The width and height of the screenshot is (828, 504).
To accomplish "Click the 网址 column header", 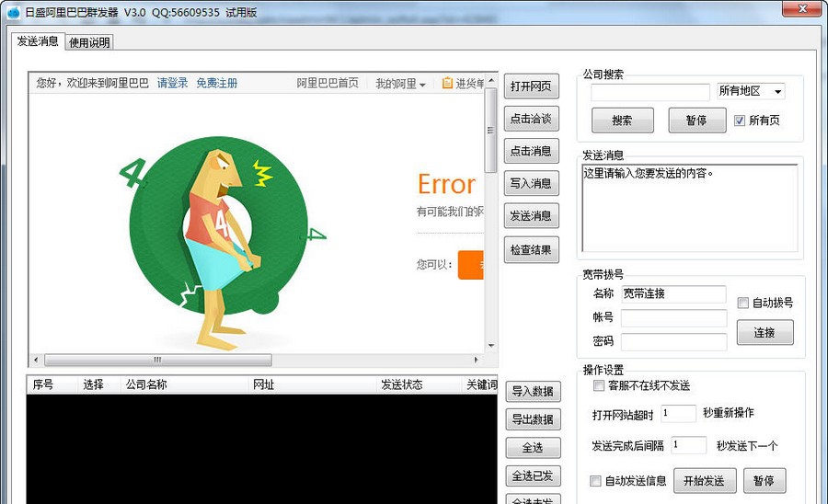I will click(x=312, y=384).
